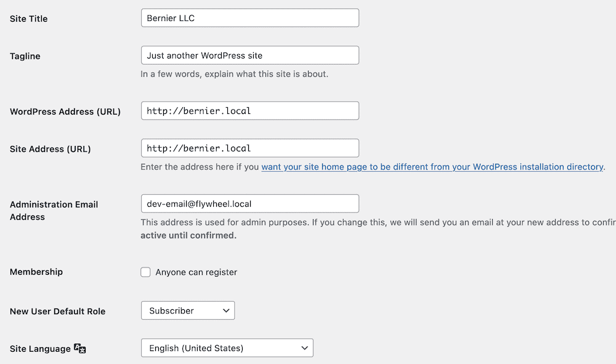
Task: Click the Site Address (URL) input box
Action: tap(250, 148)
